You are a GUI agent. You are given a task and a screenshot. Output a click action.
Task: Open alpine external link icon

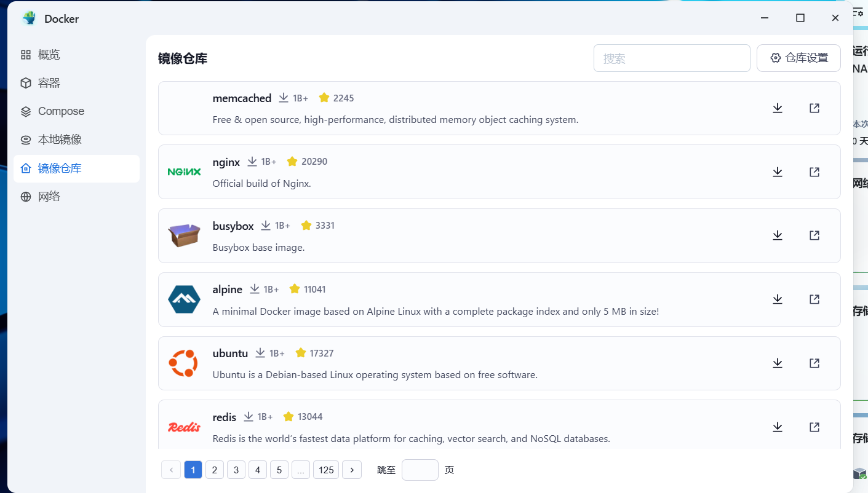[x=814, y=299]
